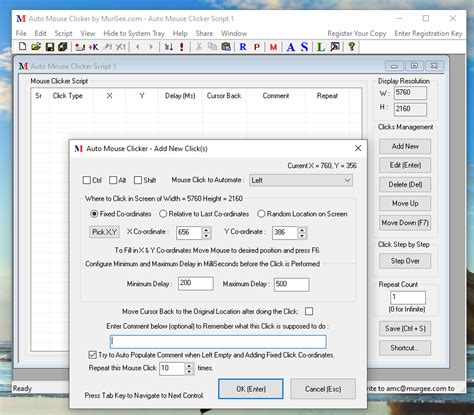The width and height of the screenshot is (474, 415).
Task: Click the right arrow toolbar icon
Action: [x=151, y=47]
